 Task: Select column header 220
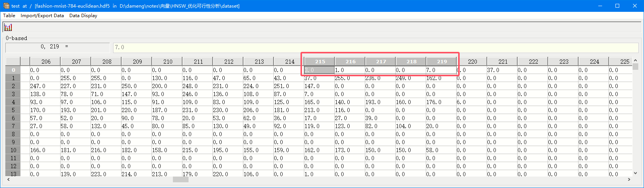[472, 61]
